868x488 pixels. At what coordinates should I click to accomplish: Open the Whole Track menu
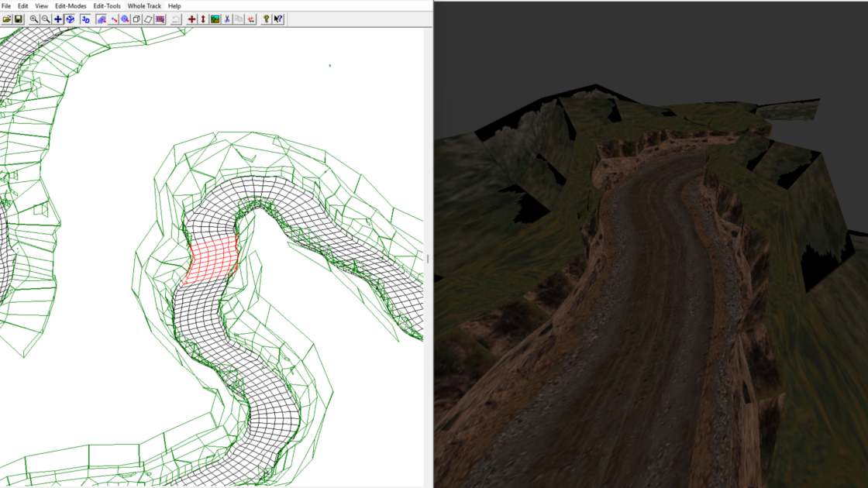click(x=144, y=6)
